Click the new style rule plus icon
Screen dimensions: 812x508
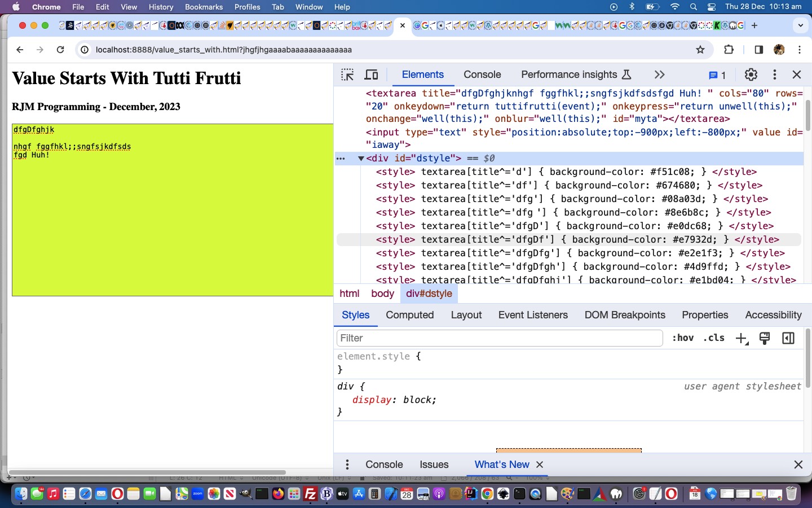(x=741, y=338)
